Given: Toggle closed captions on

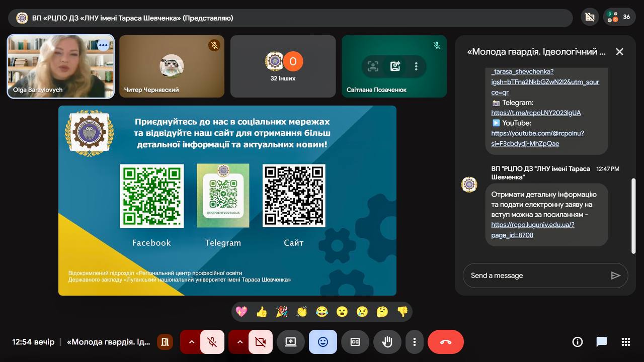Looking at the screenshot, I should pyautogui.click(x=355, y=342).
